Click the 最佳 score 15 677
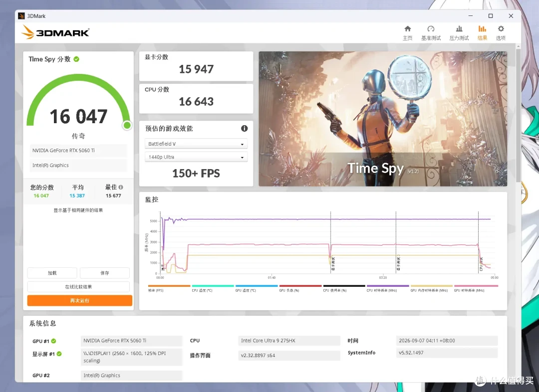Screen dimensions: 539x392 point(113,196)
